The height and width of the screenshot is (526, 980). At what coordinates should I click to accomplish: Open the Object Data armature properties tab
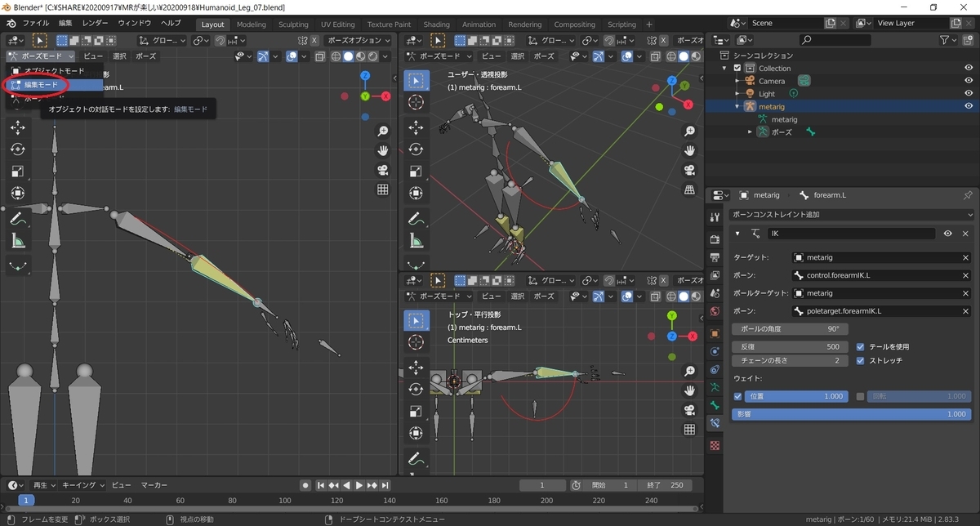(715, 387)
